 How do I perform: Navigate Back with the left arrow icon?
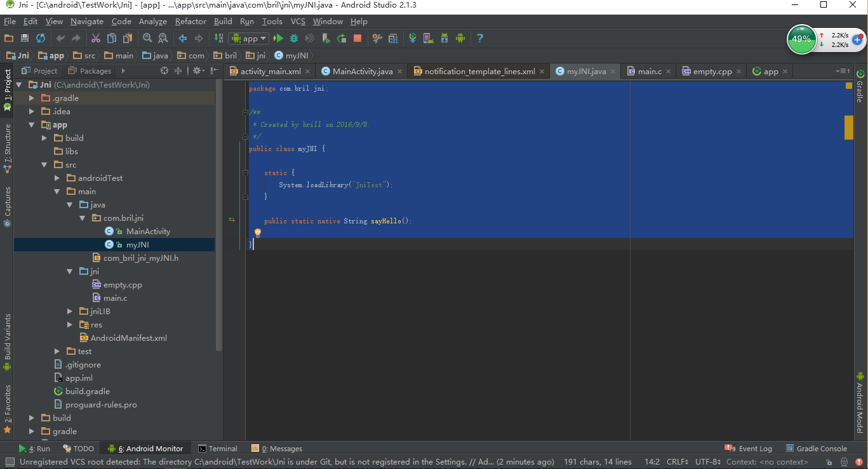point(183,38)
